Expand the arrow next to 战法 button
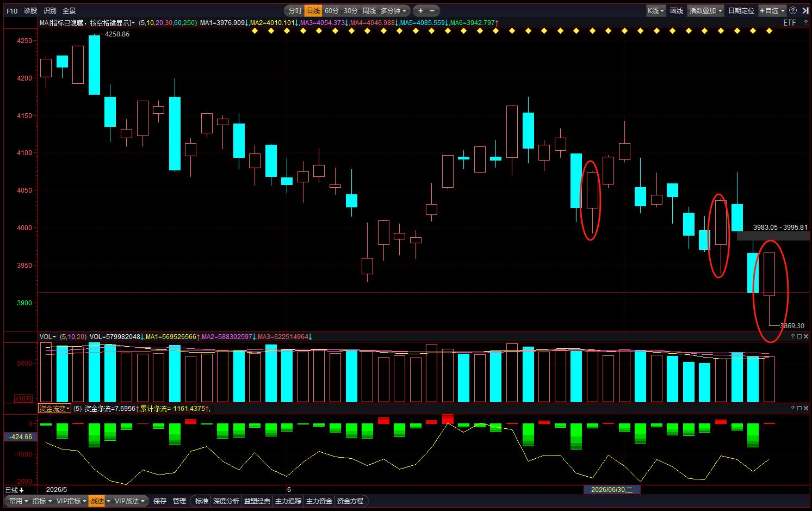812x511 pixels. 108,501
